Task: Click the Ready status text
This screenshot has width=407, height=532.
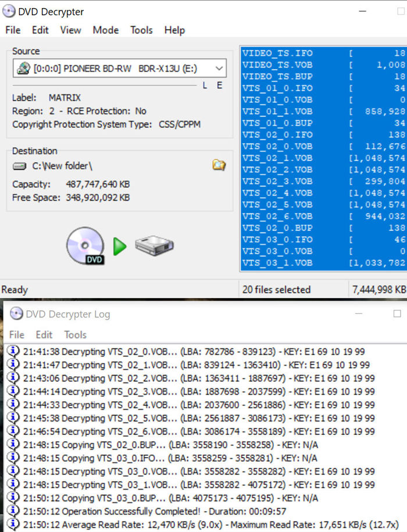Action: click(15, 290)
